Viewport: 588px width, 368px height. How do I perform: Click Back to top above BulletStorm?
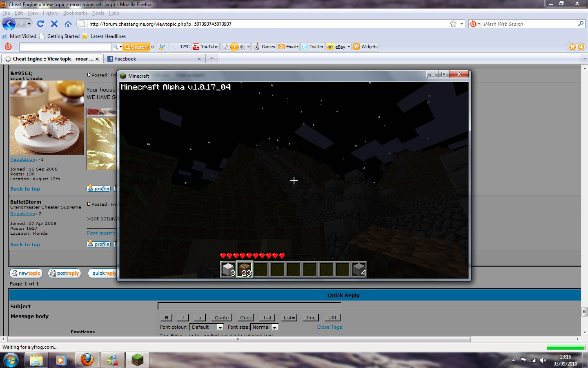(25, 189)
